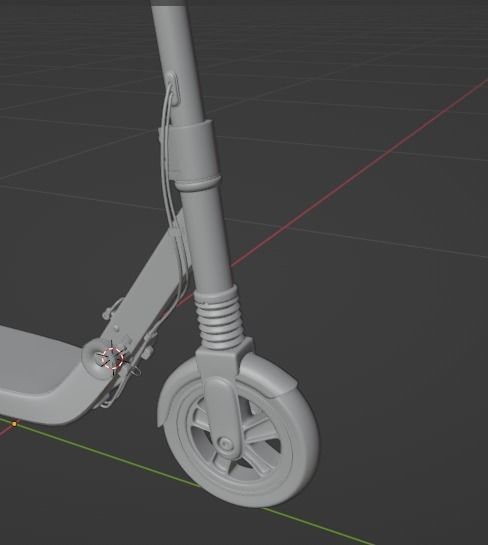Click the cable clip on the upper stem
Screen dimensions: 488x545
click(173, 89)
